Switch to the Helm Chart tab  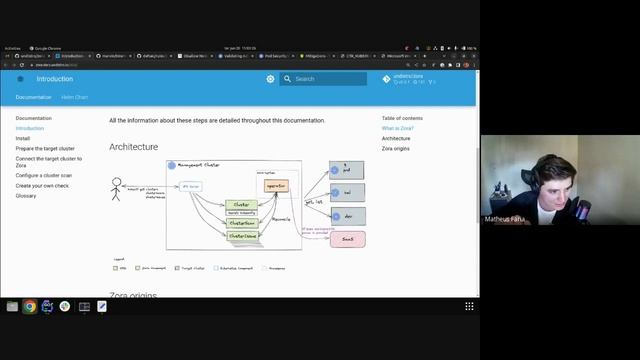pyautogui.click(x=75, y=97)
